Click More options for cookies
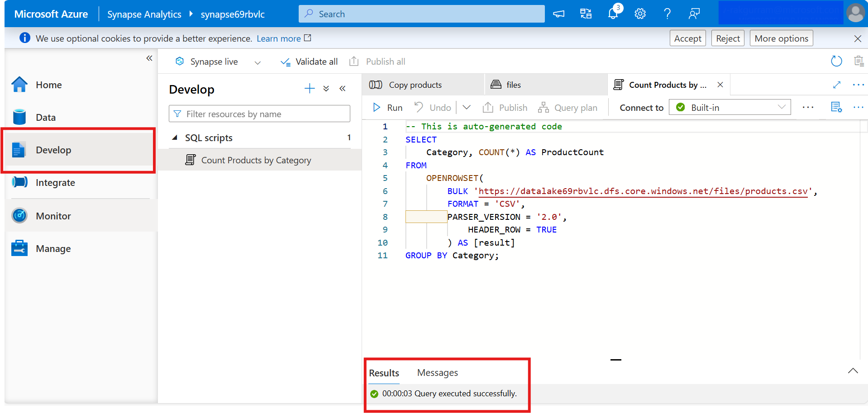This screenshot has width=868, height=413. tap(781, 38)
